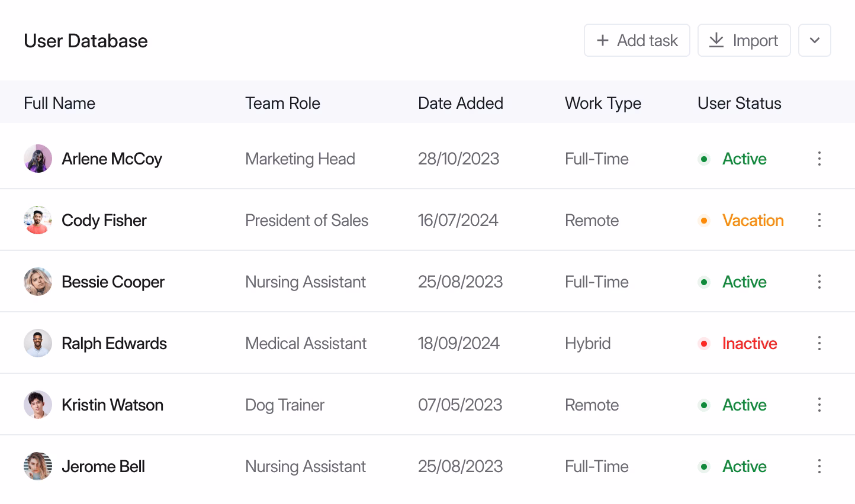The image size is (855, 504).
Task: Open the three-dot menu for Cody Fisher
Action: (x=819, y=220)
